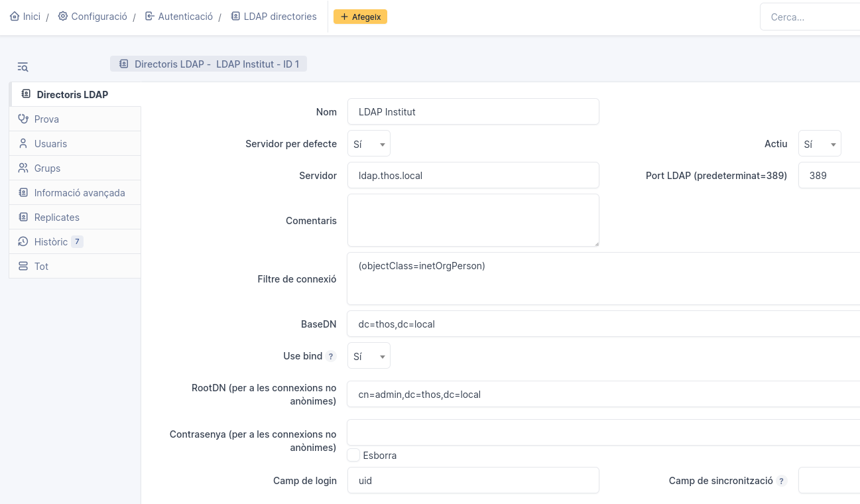The width and height of the screenshot is (860, 504).
Task: Click the group icon beside Grups
Action: pyautogui.click(x=23, y=168)
